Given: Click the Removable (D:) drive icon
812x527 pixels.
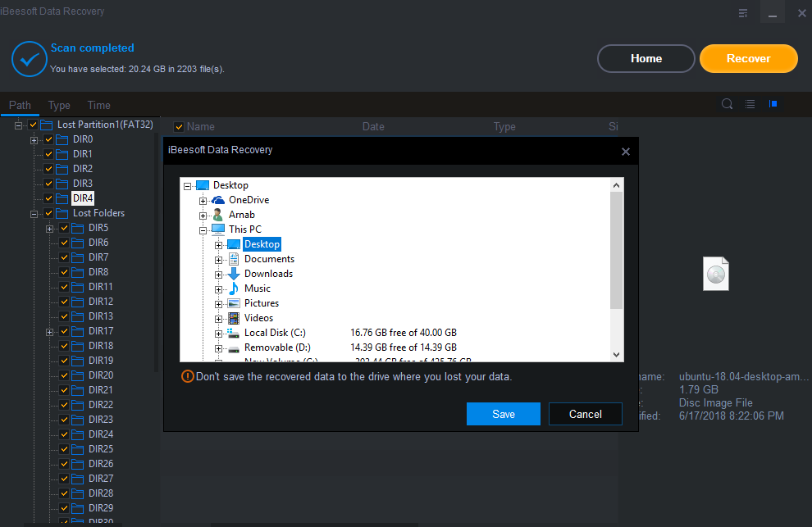Looking at the screenshot, I should 234,349.
